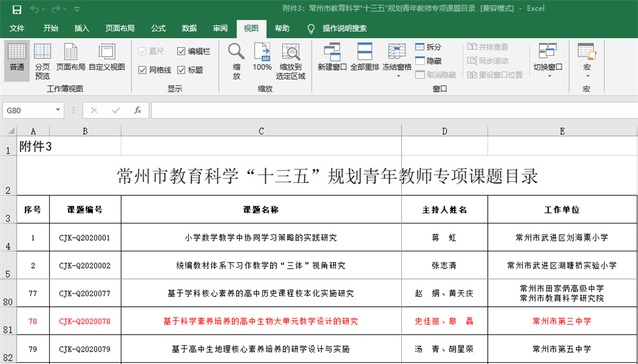Select the 分页预览 view
Viewport: 638px width, 364px height.
click(x=42, y=61)
